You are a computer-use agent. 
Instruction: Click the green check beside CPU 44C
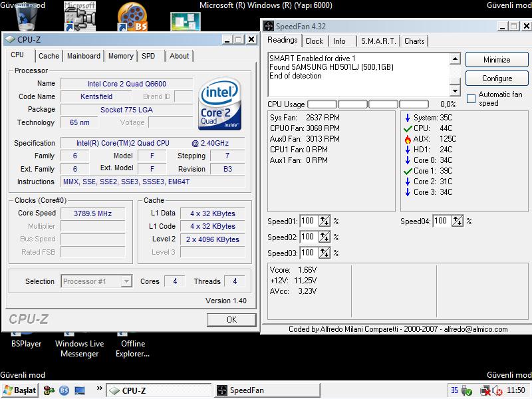tap(408, 128)
